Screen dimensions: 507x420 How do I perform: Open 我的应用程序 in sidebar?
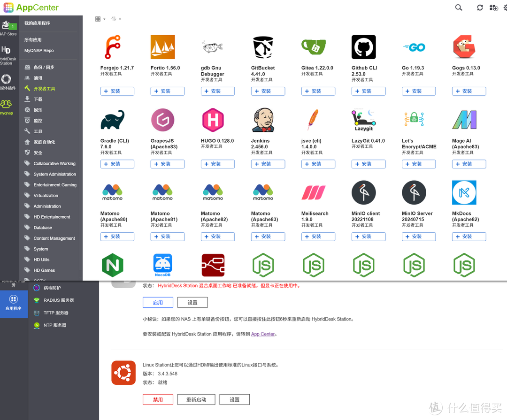pyautogui.click(x=37, y=23)
